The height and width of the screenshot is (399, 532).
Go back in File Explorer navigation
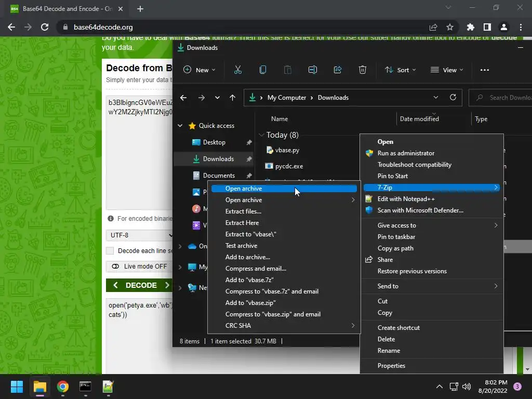point(183,98)
